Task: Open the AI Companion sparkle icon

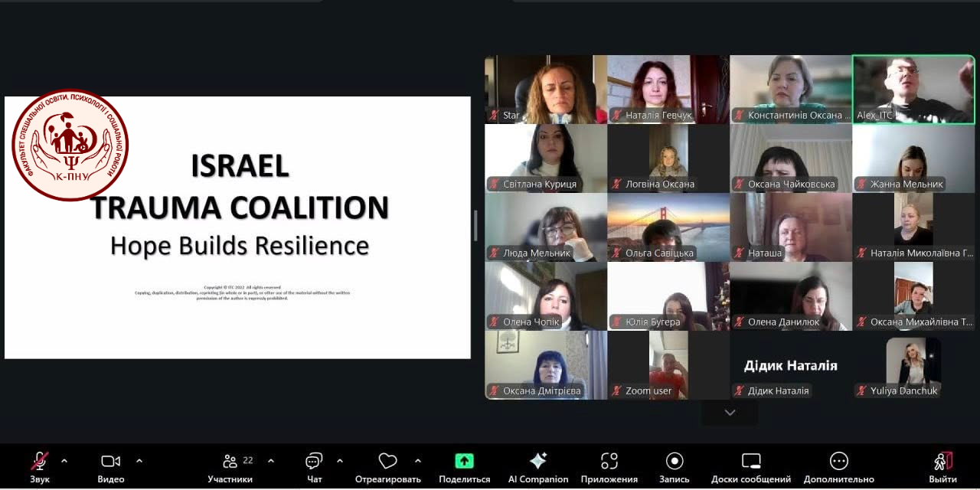Action: click(538, 461)
